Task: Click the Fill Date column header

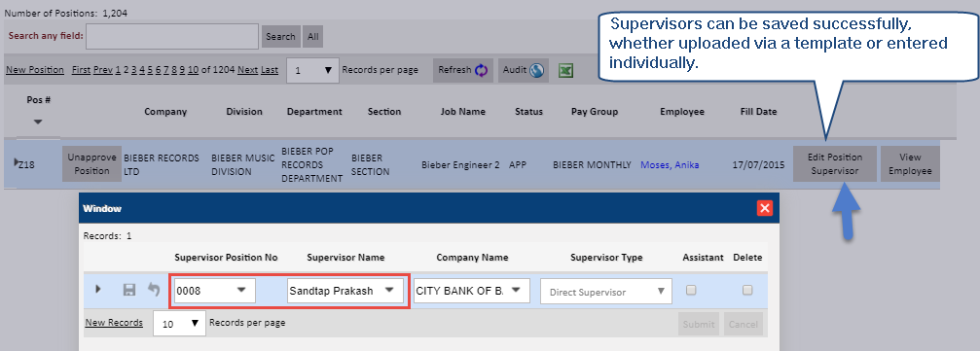Action: (x=759, y=112)
